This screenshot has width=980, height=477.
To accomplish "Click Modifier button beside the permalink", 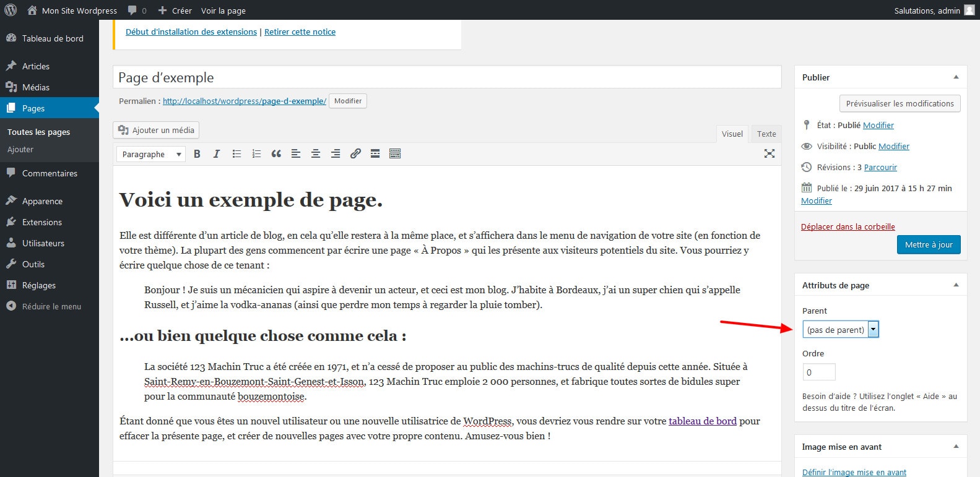I will click(x=348, y=101).
